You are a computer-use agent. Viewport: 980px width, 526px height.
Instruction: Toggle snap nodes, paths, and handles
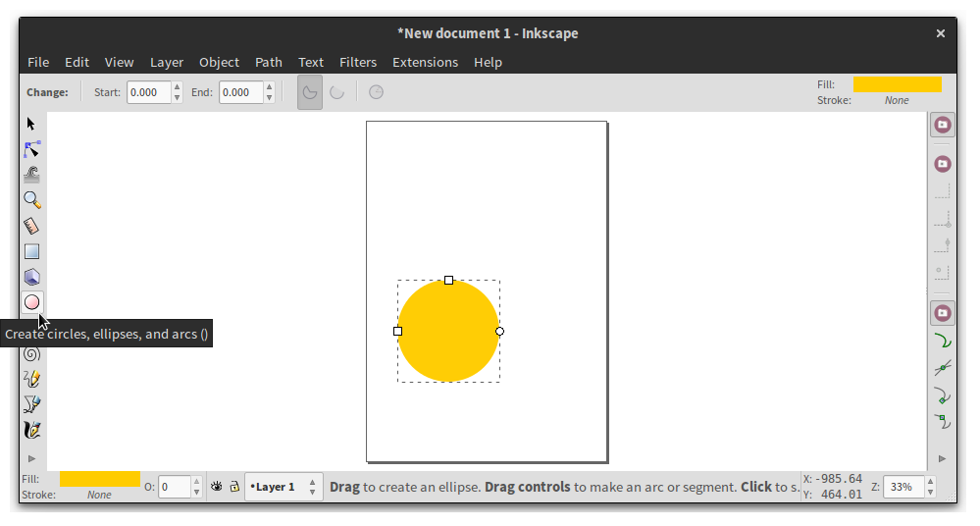click(x=943, y=313)
